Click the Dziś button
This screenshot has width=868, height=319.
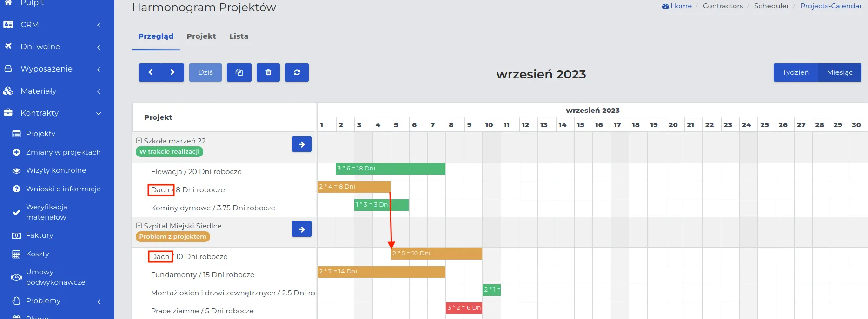coord(205,72)
